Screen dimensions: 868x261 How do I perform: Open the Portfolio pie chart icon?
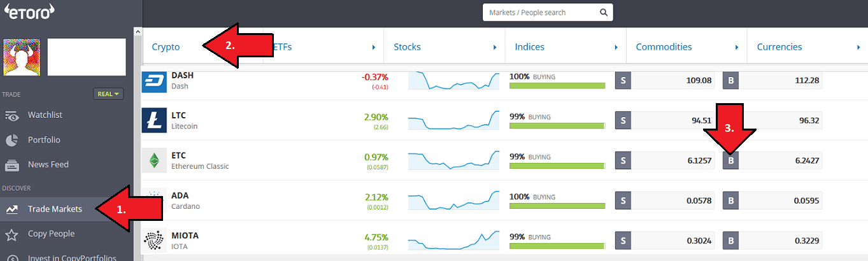11,140
